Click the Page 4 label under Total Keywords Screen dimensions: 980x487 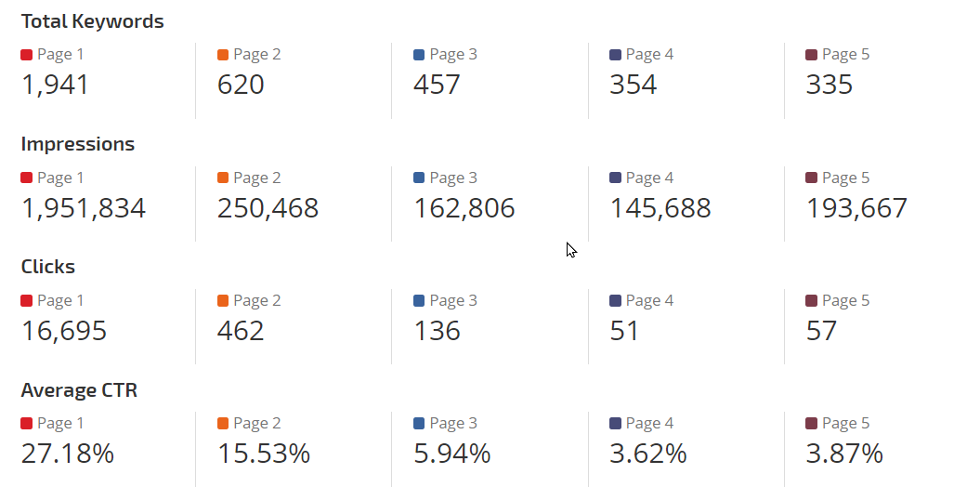point(649,55)
